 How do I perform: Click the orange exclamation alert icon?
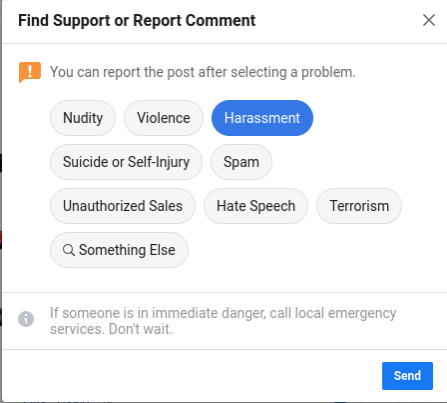click(30, 72)
